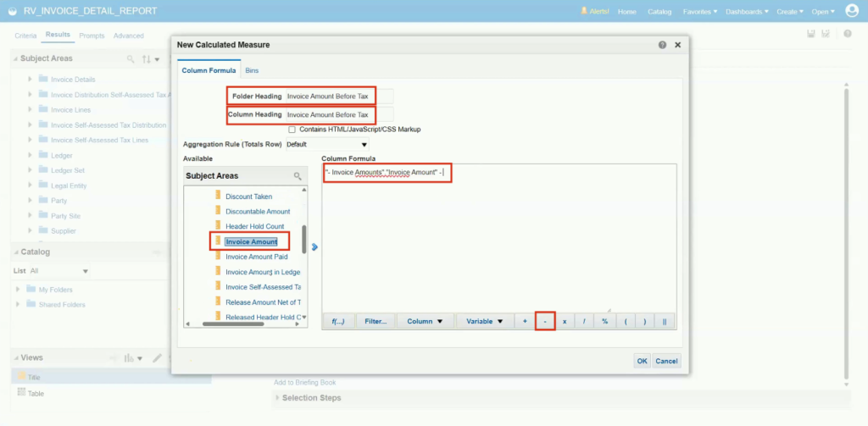
Task: Open the Variable dropdown button
Action: click(484, 321)
